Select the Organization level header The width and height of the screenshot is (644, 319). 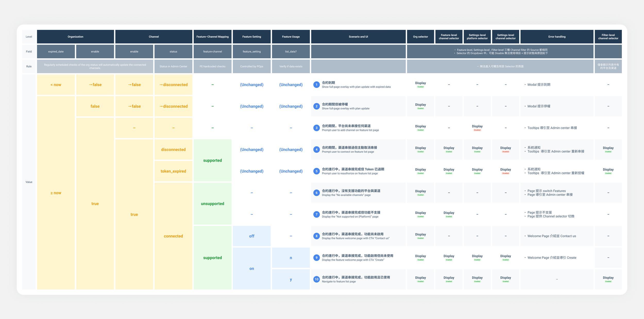(75, 37)
